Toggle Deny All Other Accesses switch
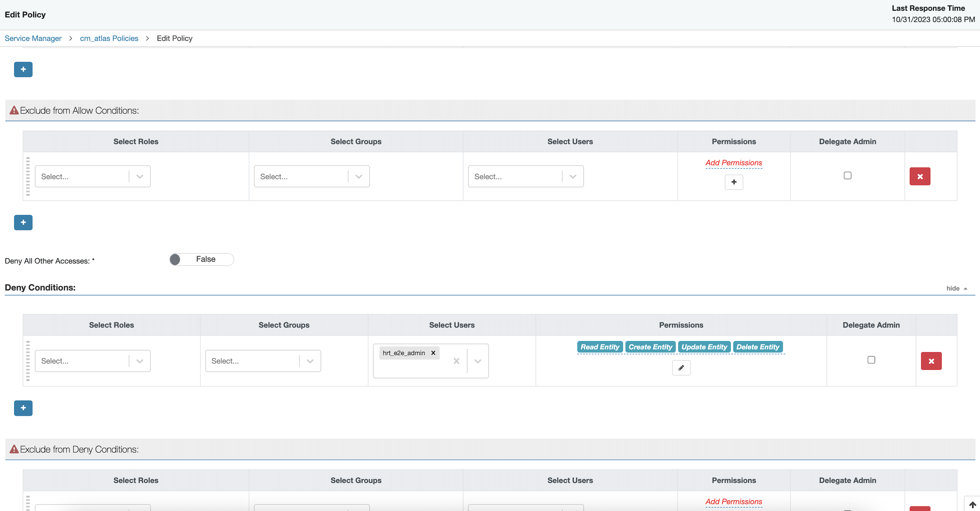The height and width of the screenshot is (511, 980). tap(202, 259)
